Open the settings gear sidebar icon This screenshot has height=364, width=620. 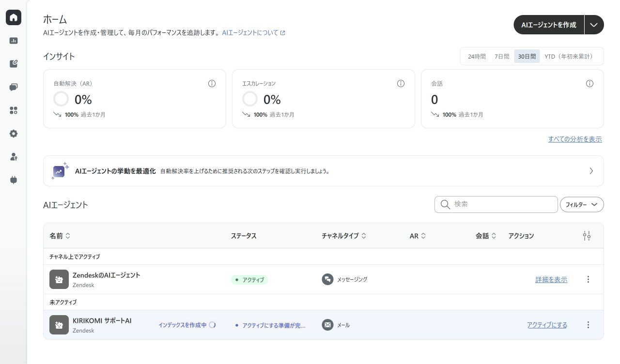pyautogui.click(x=14, y=134)
